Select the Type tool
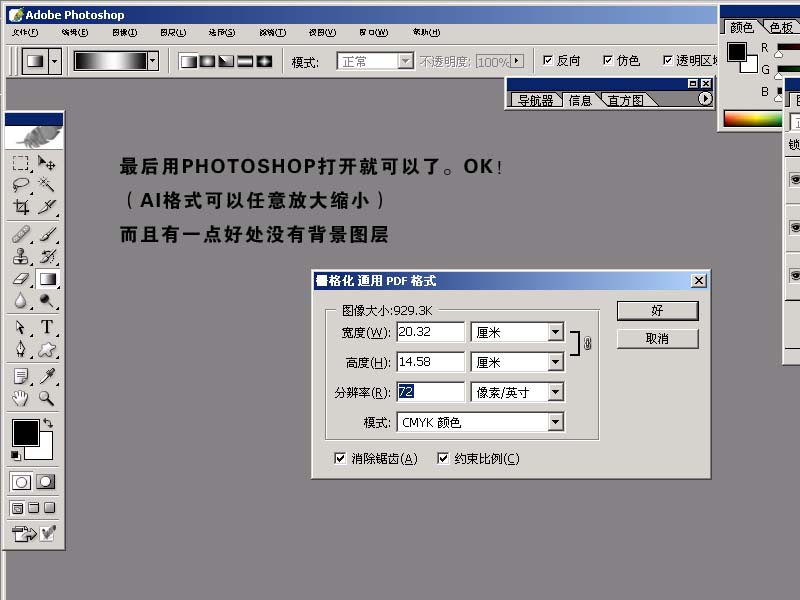The height and width of the screenshot is (600, 800). (47, 327)
